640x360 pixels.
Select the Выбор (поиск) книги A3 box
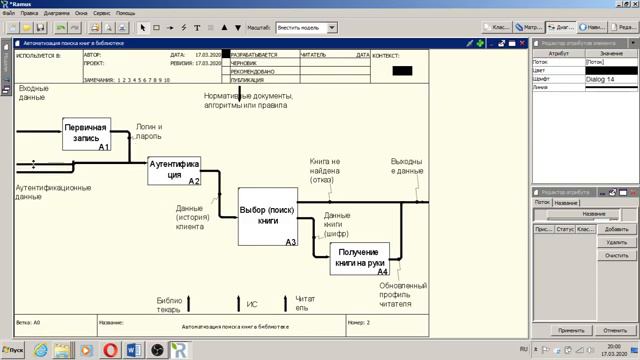pos(268,216)
